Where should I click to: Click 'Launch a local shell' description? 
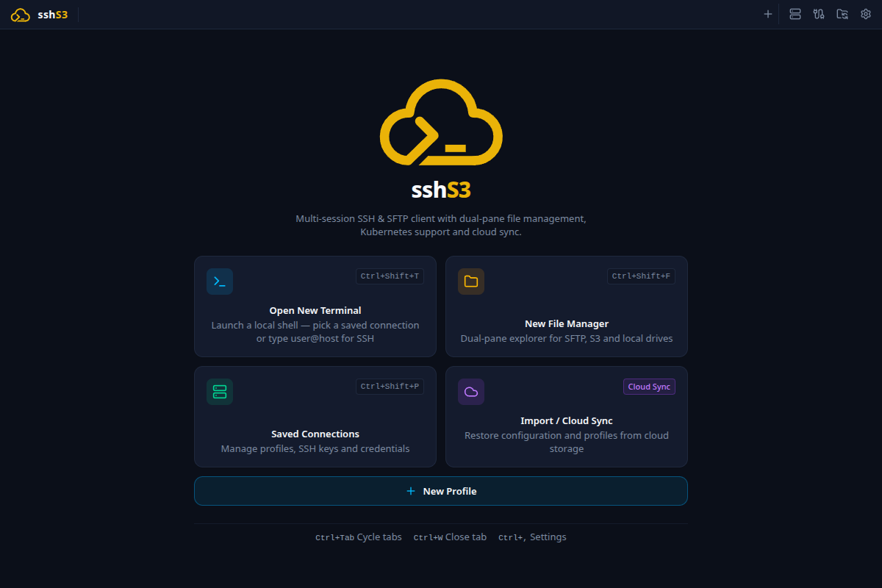point(315,331)
